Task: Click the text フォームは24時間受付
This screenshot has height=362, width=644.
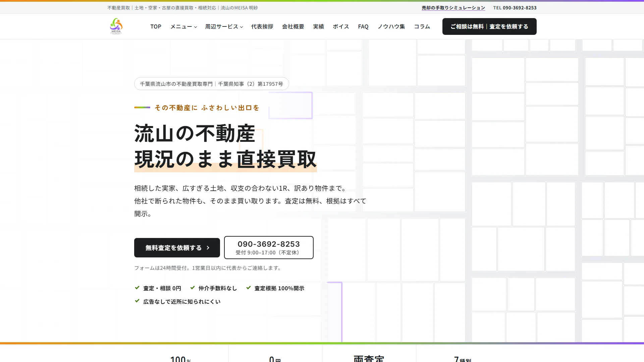Action: click(161, 268)
